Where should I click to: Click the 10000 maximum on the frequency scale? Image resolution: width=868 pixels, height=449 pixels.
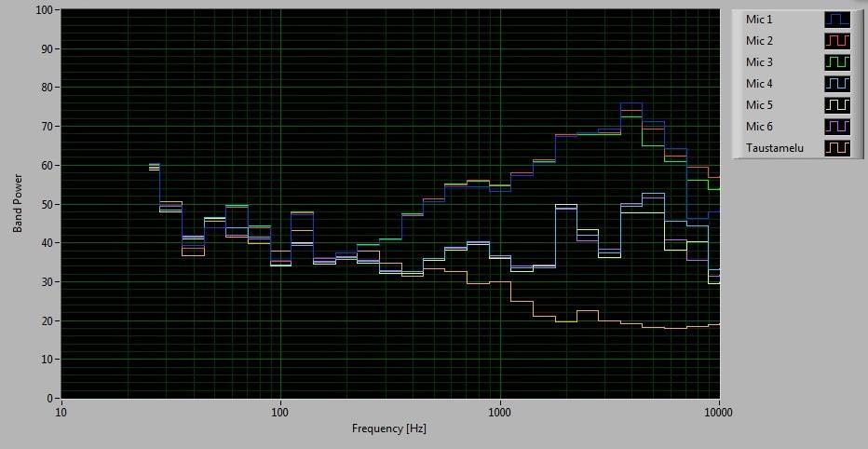tap(719, 412)
